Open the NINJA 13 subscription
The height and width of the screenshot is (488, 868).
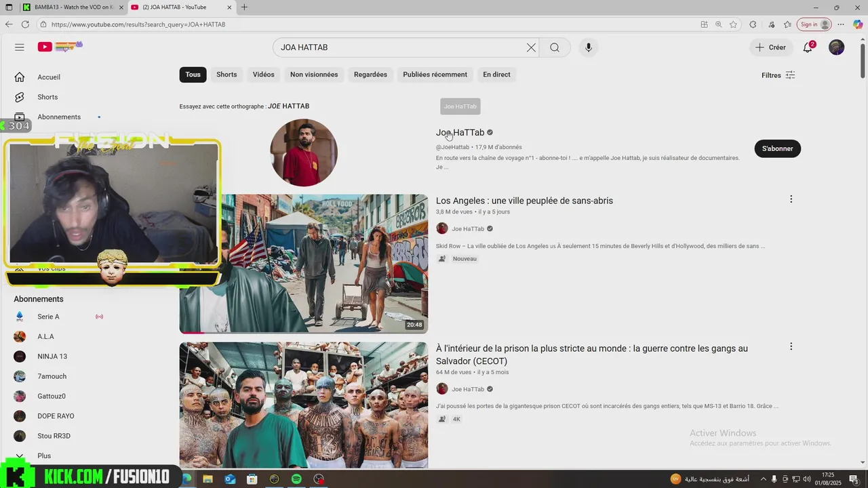point(52,357)
